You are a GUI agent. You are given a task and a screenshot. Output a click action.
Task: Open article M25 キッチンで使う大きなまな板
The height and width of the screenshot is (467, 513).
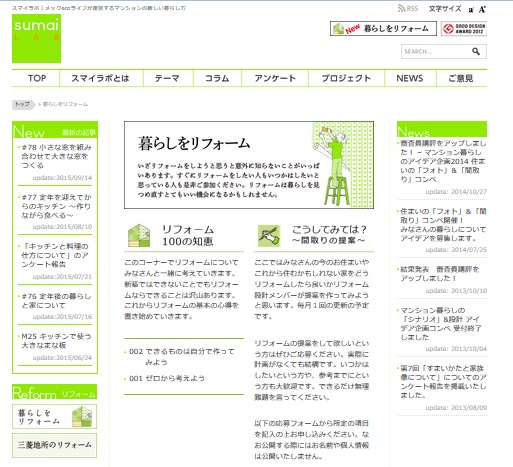coord(56,341)
